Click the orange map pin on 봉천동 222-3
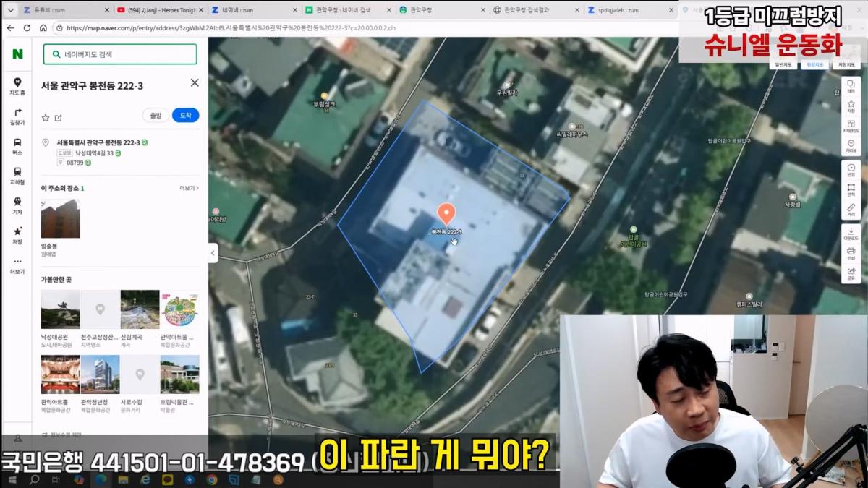 (446, 213)
